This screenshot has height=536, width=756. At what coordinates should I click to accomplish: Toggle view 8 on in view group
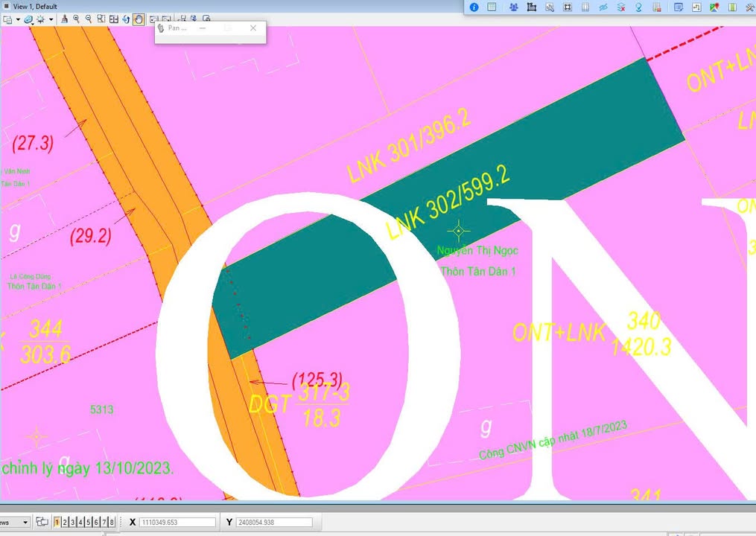[x=112, y=523]
